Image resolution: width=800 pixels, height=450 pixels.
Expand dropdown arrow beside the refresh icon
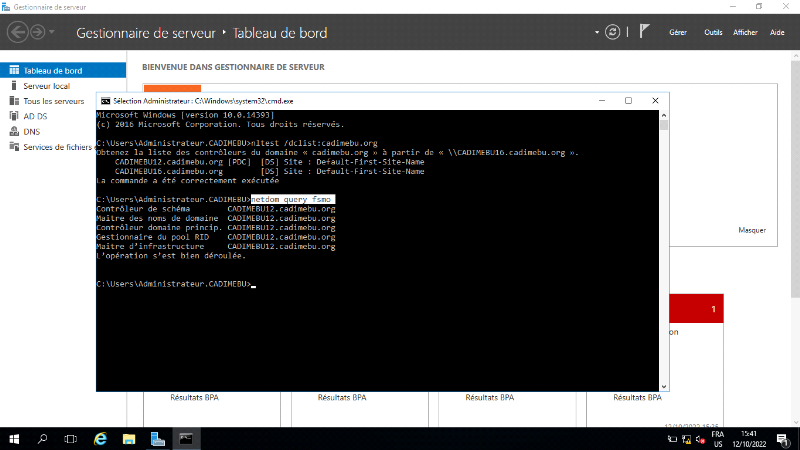pyautogui.click(x=596, y=32)
